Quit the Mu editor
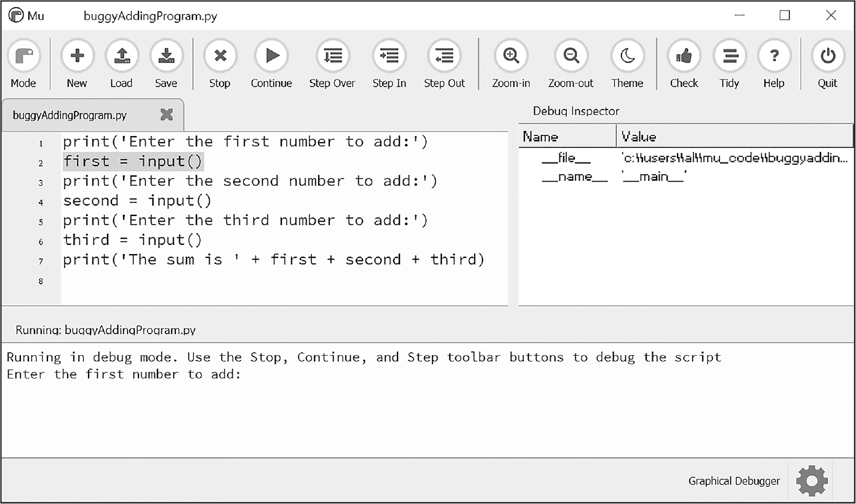856x504 pixels. point(828,64)
